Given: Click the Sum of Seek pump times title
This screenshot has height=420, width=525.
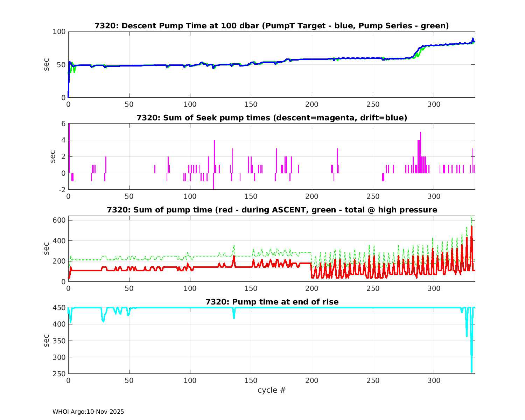Looking at the screenshot, I should 272,118.
